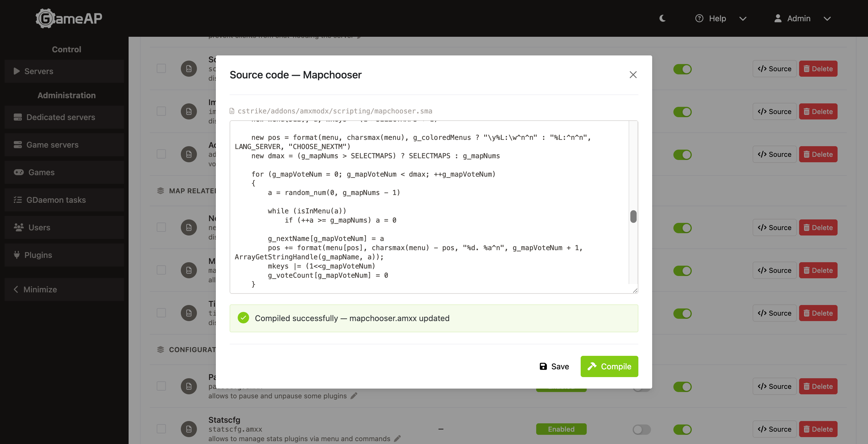Viewport: 868px width, 444px height.
Task: Check the checkbox for row starting 'Sc'
Action: coord(161,68)
